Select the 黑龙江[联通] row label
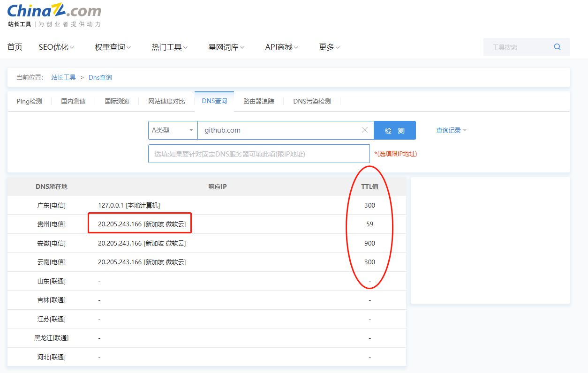The width and height of the screenshot is (588, 373). [x=52, y=338]
